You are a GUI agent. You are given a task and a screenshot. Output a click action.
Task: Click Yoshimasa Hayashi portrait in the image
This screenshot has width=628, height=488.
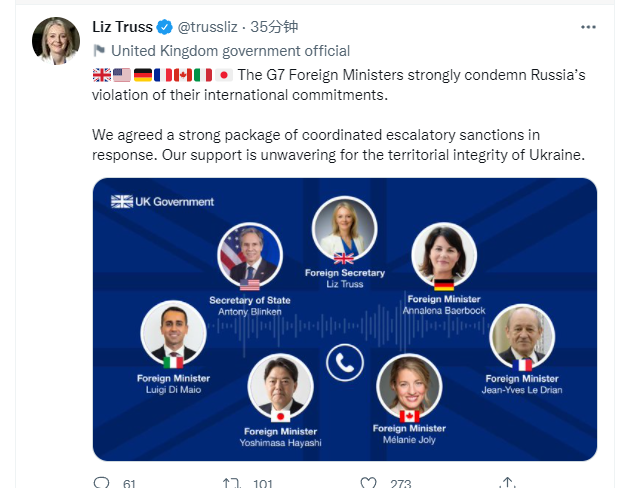[280, 387]
